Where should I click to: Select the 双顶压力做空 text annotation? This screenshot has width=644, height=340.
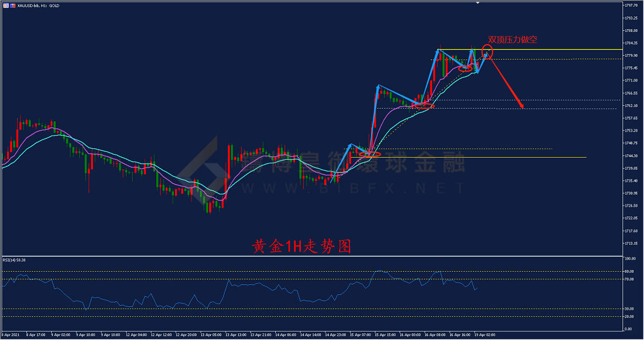click(x=512, y=40)
